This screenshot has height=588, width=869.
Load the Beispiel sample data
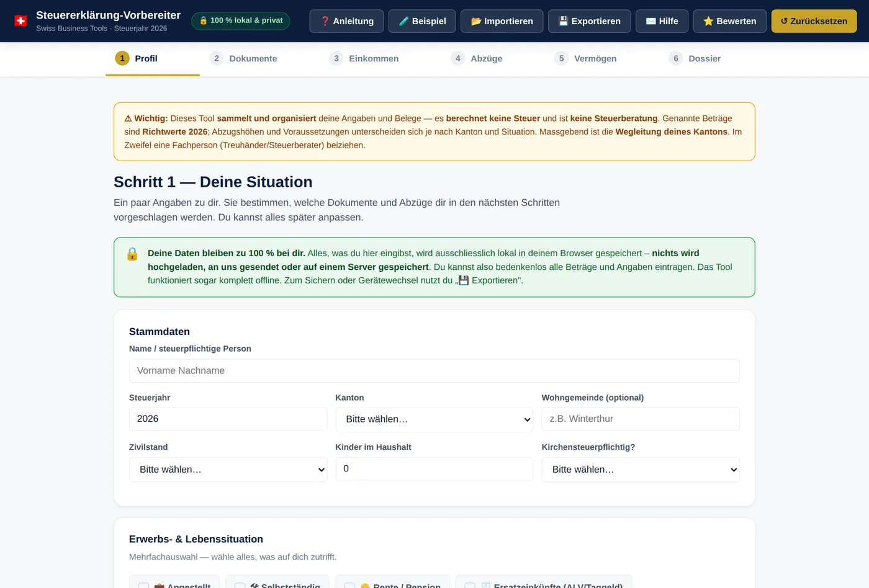click(x=422, y=21)
